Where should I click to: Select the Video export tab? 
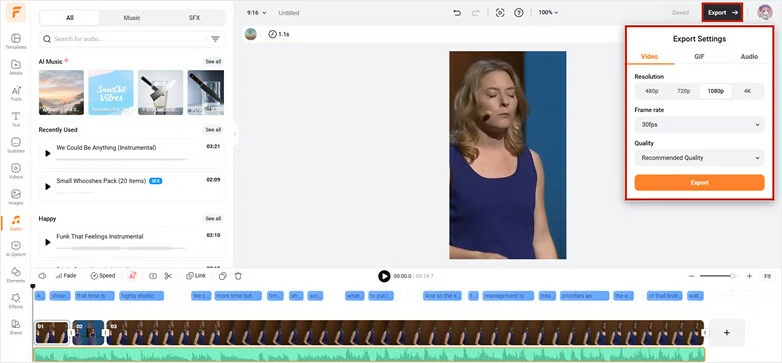click(649, 57)
